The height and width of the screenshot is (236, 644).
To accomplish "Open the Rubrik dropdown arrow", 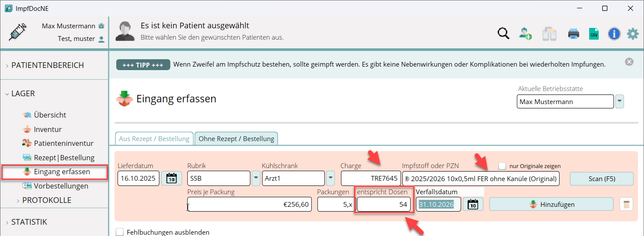I will point(256,179).
